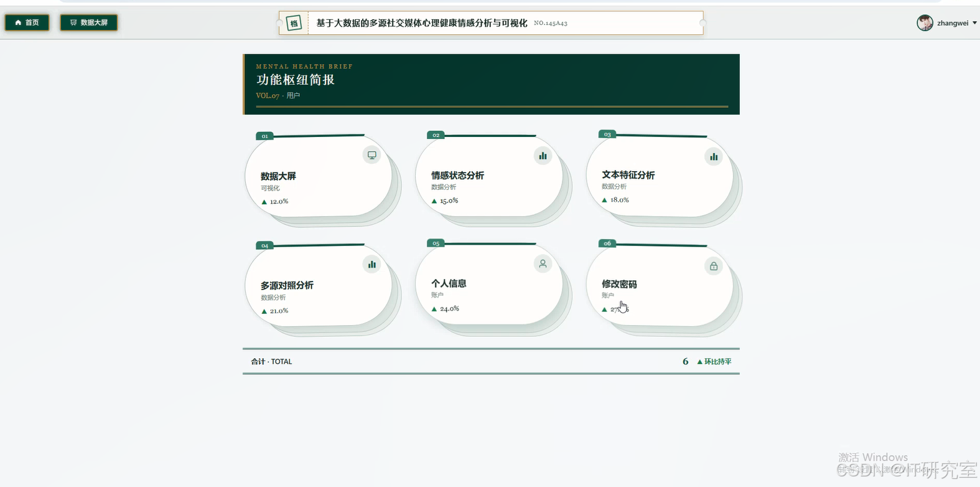The height and width of the screenshot is (487, 980).
Task: Click the 06 number badge
Action: 607,243
